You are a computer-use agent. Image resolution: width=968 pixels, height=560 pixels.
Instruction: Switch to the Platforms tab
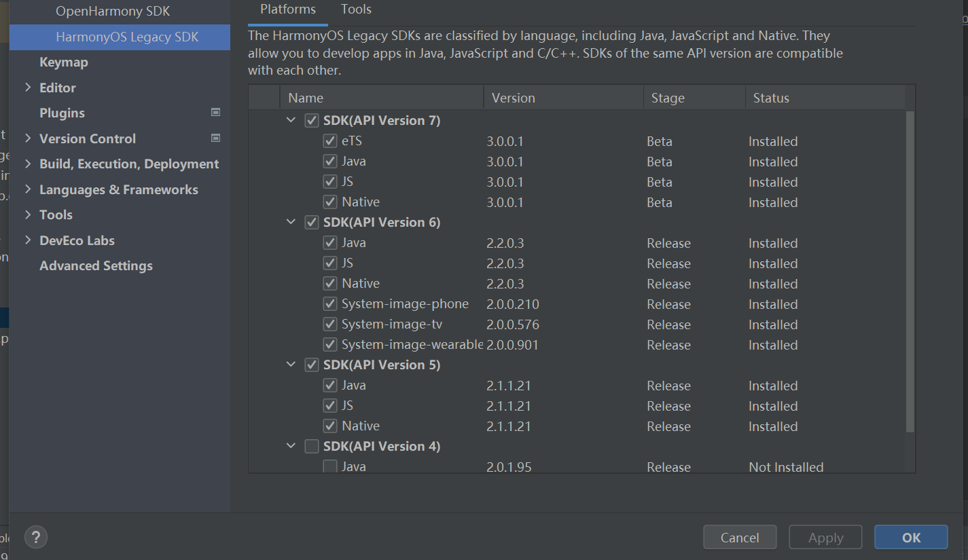click(288, 10)
